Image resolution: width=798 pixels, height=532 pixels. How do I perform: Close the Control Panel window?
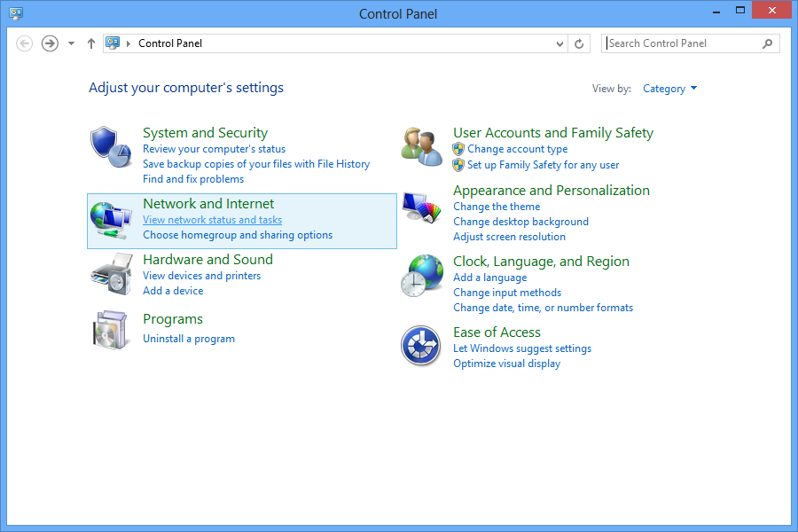click(771, 10)
